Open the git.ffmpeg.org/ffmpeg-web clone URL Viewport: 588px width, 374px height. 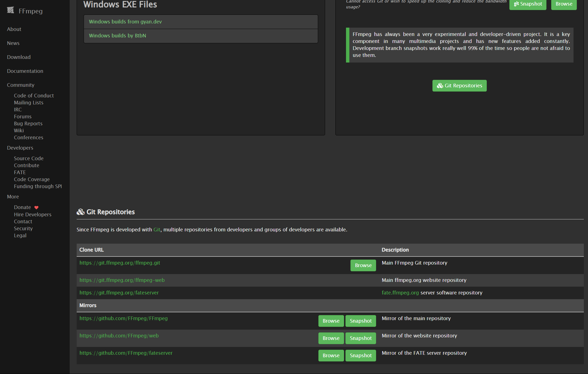pos(122,280)
